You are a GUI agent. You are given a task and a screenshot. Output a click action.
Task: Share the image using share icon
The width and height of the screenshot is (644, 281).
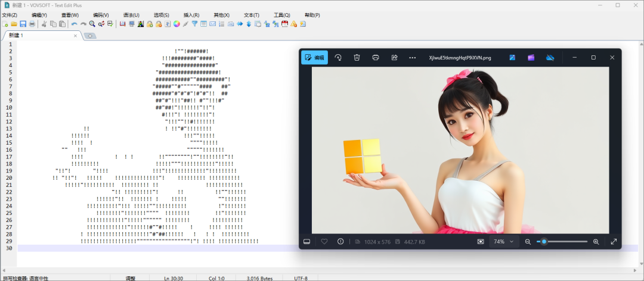coord(394,57)
